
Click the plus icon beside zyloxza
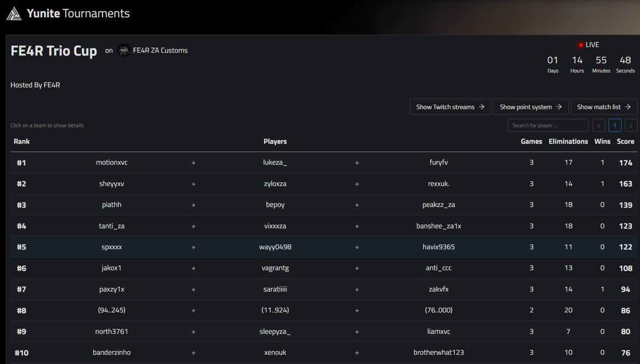(x=357, y=183)
